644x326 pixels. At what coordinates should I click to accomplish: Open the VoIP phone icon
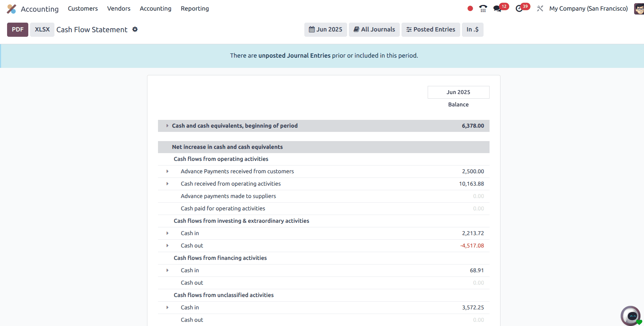pos(483,8)
